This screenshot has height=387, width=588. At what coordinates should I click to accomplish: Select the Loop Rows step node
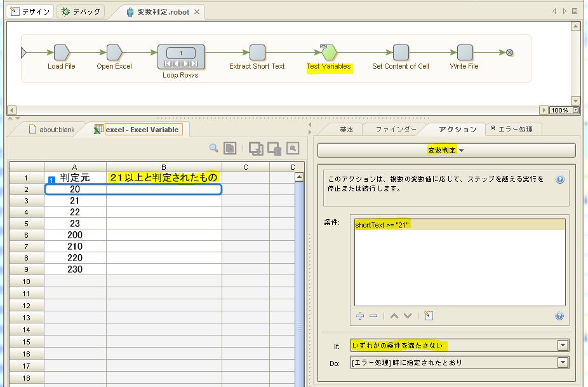181,57
